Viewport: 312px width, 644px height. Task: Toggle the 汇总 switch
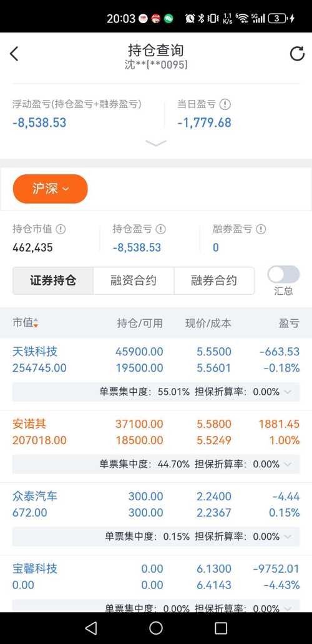[x=284, y=274]
